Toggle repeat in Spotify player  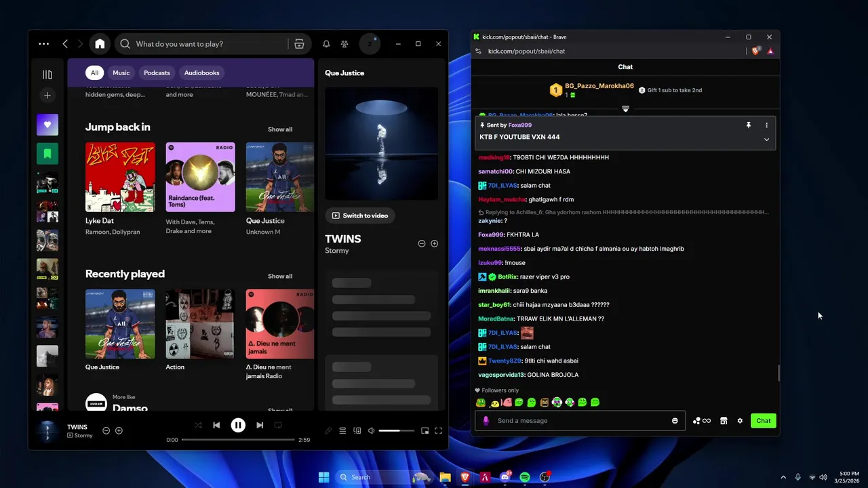point(277,425)
